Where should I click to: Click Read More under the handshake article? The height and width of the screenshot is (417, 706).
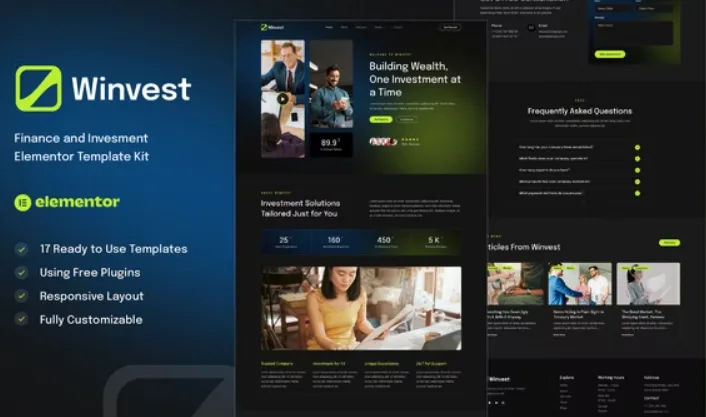tap(559, 335)
